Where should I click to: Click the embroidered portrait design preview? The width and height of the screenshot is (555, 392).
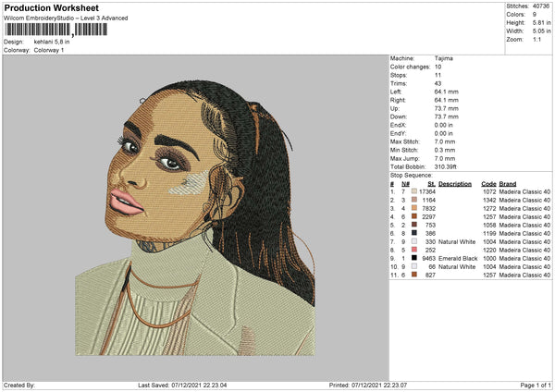[x=194, y=217]
